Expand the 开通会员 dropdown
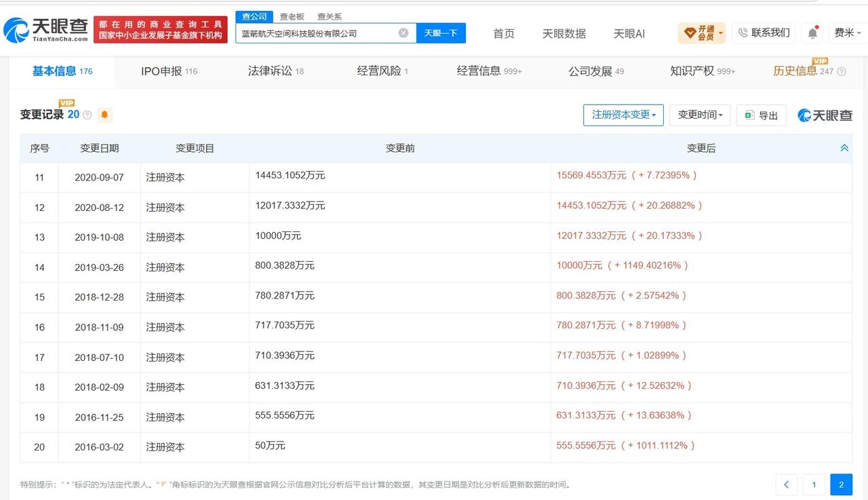Image resolution: width=868 pixels, height=500 pixels. pos(702,33)
